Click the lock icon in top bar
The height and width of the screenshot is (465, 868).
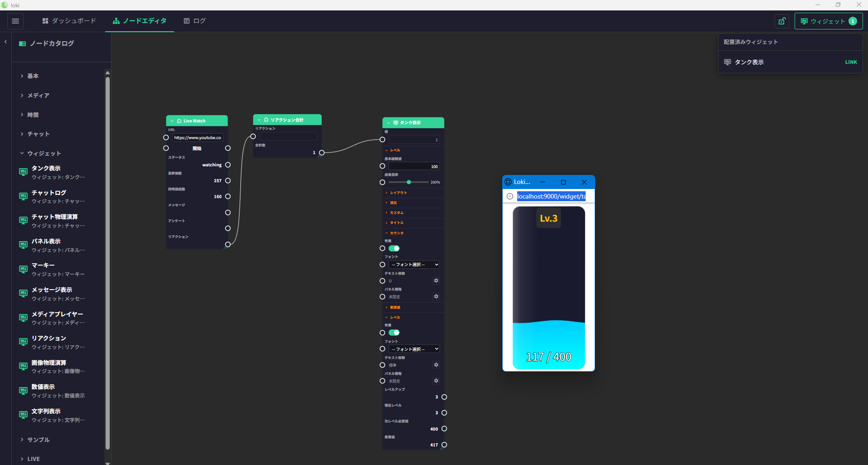tap(782, 21)
